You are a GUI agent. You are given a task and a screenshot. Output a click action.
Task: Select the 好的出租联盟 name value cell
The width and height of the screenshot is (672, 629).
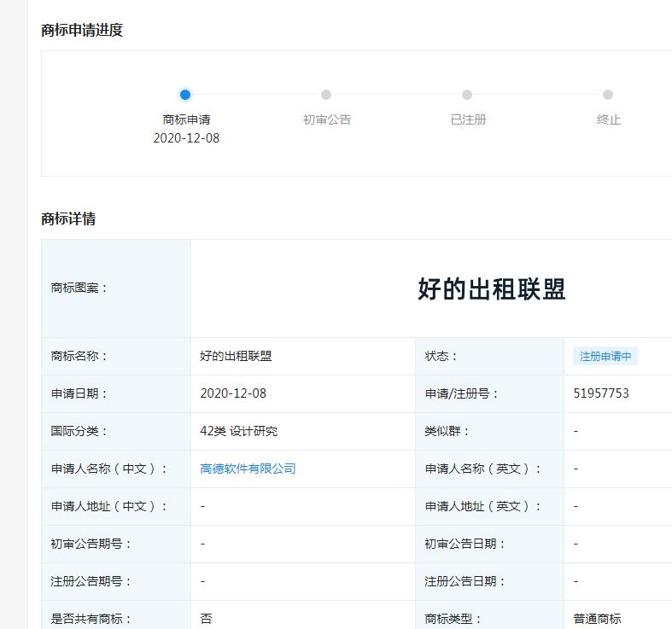[x=303, y=356]
